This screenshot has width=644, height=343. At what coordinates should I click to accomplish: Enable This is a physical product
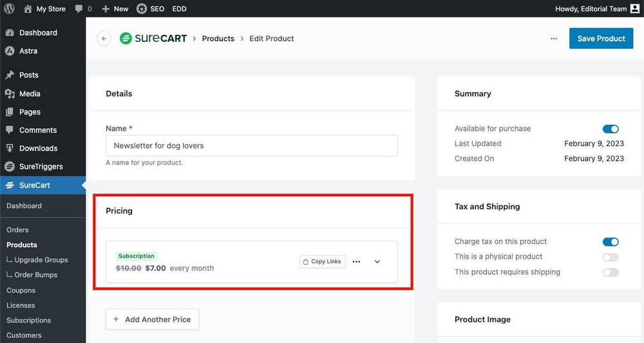click(611, 257)
